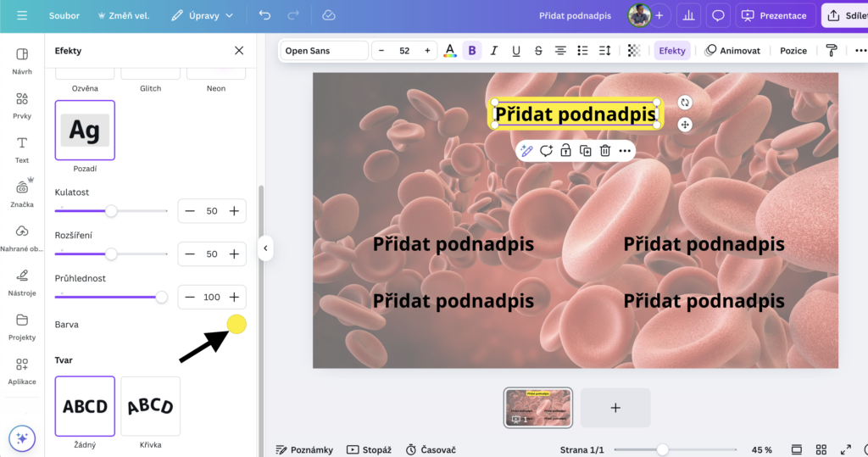Open the Návrh design panel
This screenshot has height=457, width=868.
tap(22, 60)
